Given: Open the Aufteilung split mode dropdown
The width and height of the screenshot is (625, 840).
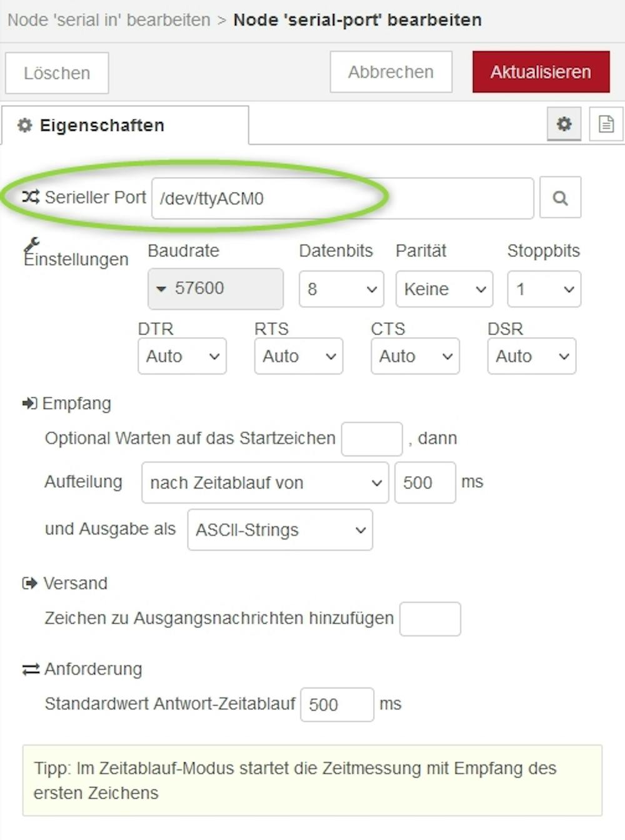Looking at the screenshot, I should (x=265, y=483).
